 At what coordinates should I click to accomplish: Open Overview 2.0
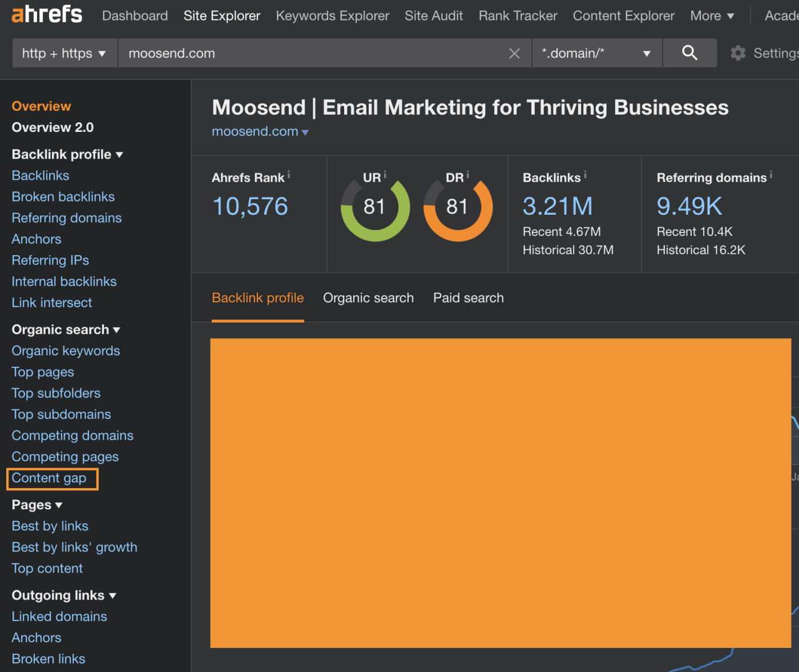53,127
